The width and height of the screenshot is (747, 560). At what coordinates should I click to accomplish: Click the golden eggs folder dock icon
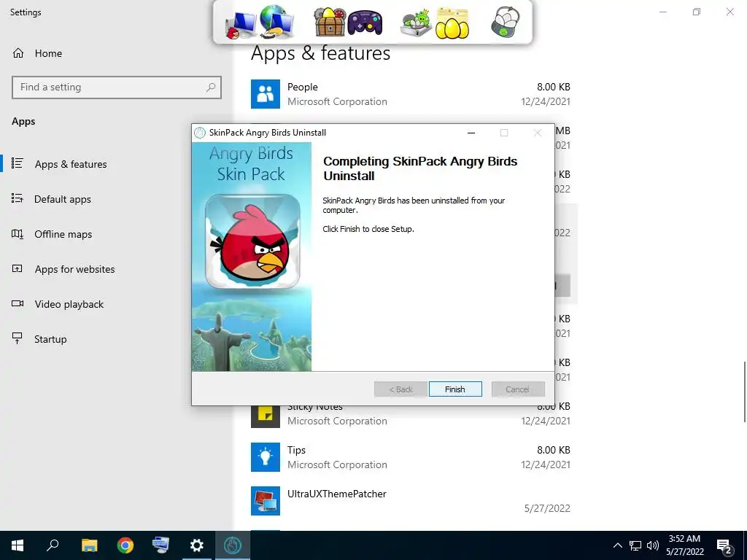(452, 23)
